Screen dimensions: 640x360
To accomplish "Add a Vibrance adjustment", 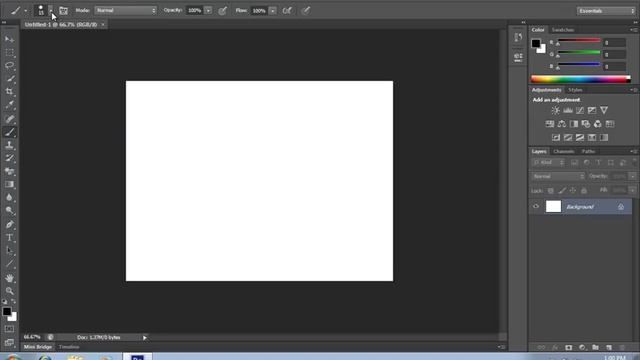I will (604, 110).
